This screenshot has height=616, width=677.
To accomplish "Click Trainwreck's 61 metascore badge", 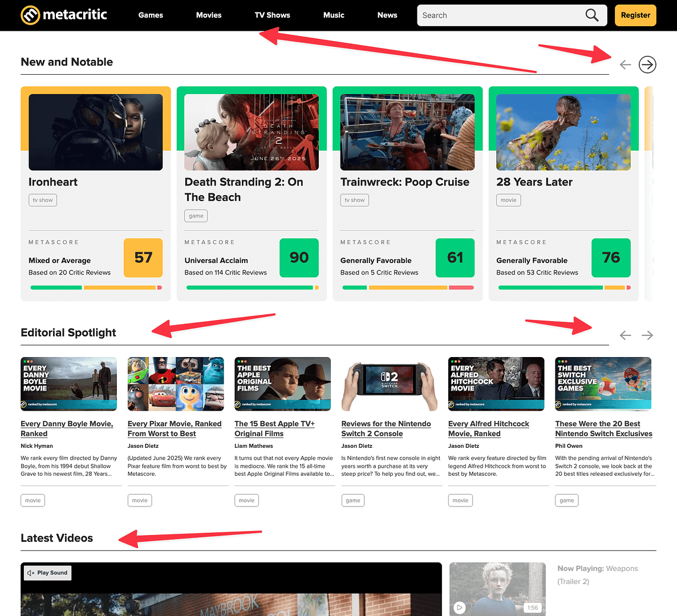I will tap(455, 258).
